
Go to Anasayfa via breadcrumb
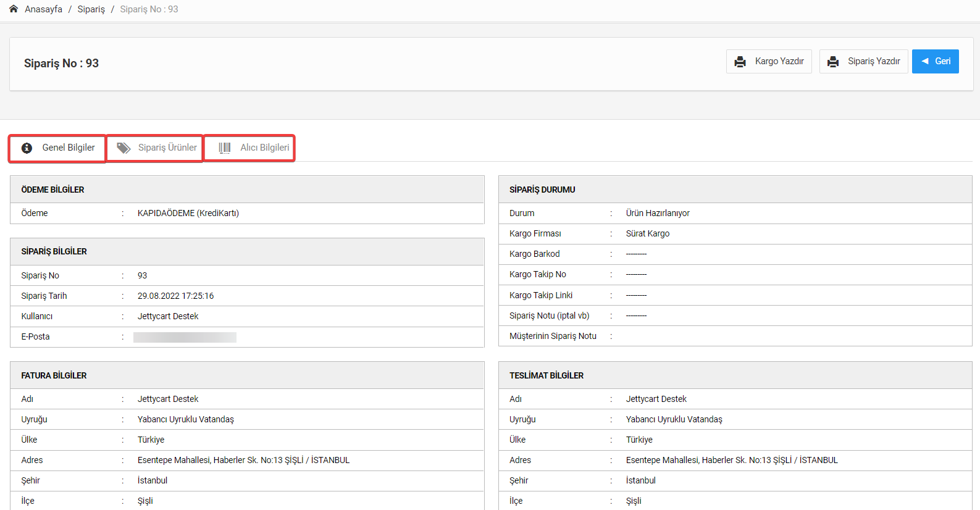(43, 9)
